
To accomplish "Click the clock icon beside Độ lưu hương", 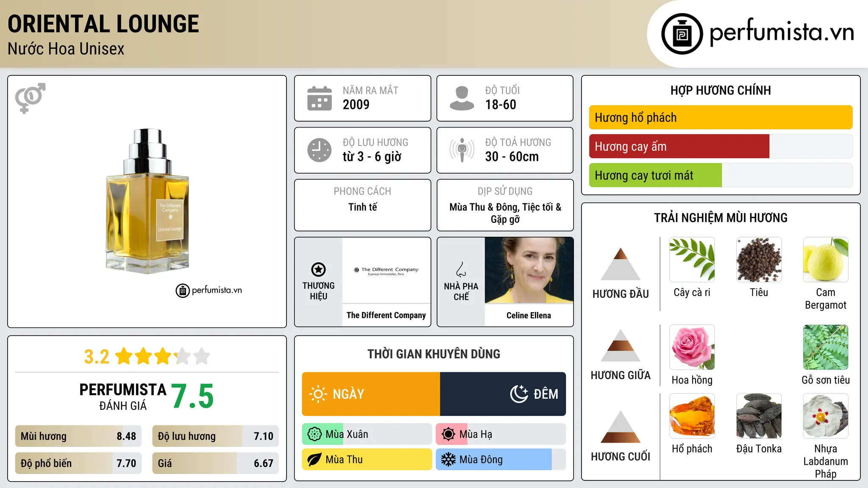I will [x=320, y=150].
